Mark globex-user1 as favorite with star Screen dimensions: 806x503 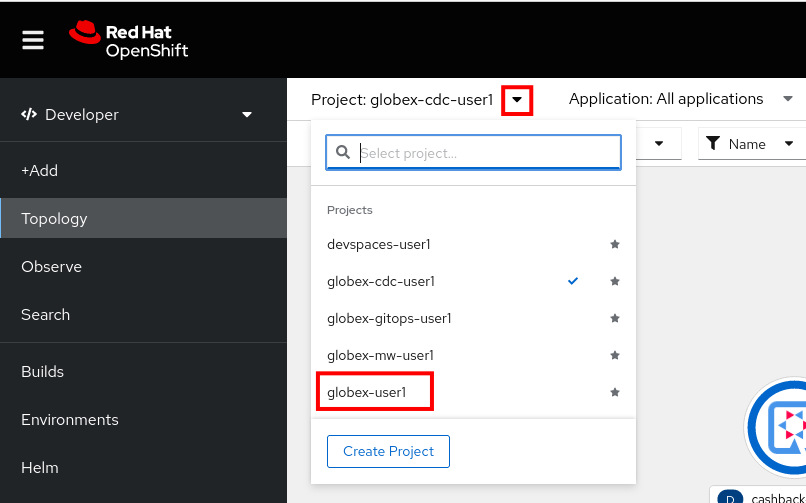pos(614,393)
